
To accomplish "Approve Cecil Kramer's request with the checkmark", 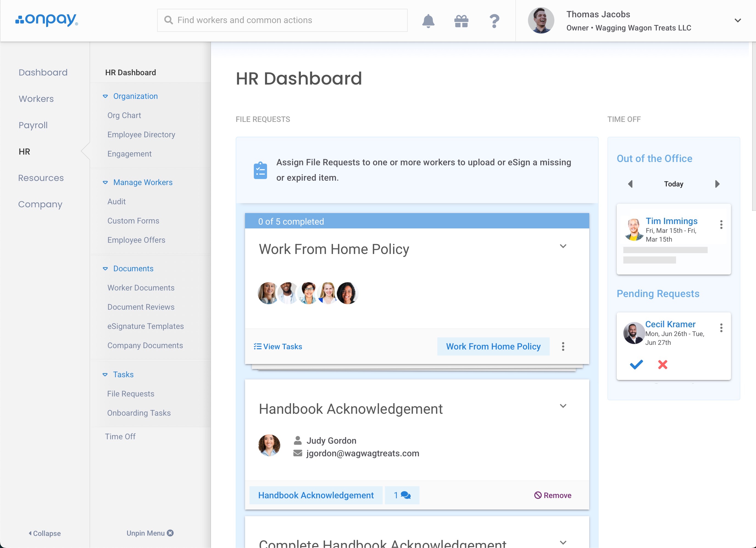I will 636,364.
